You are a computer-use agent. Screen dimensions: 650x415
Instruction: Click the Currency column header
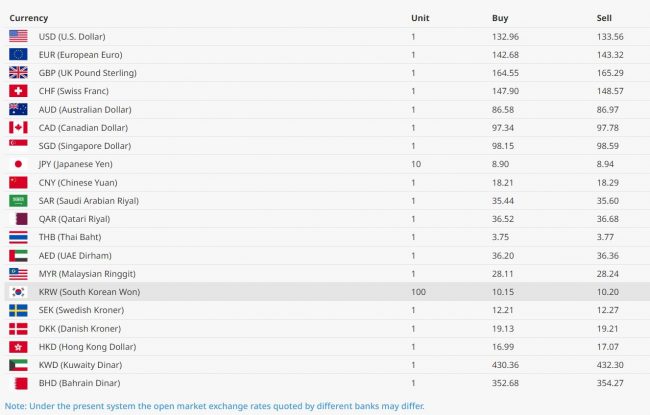click(x=29, y=18)
